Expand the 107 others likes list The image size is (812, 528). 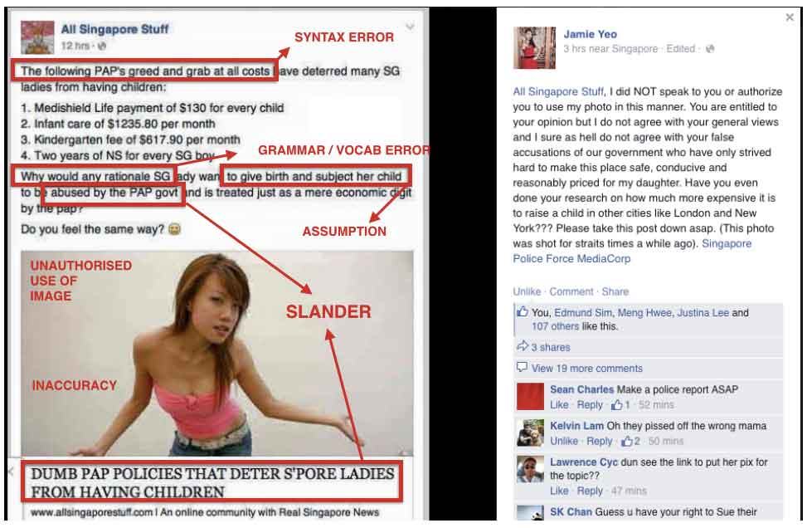pyautogui.click(x=555, y=326)
